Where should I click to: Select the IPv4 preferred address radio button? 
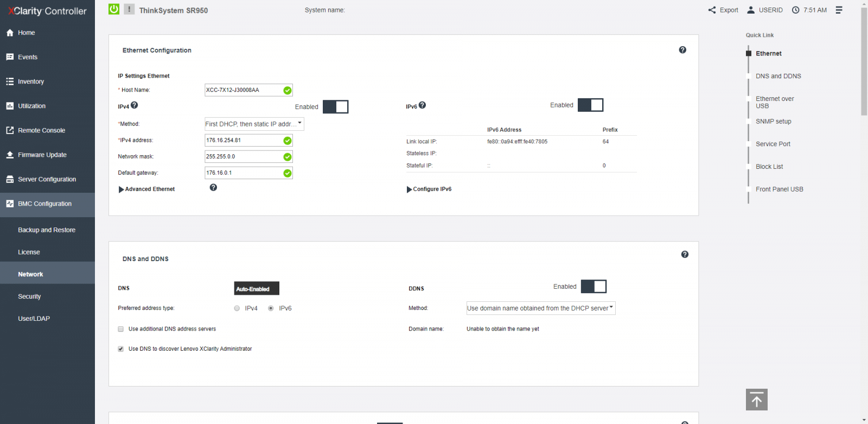tap(237, 308)
